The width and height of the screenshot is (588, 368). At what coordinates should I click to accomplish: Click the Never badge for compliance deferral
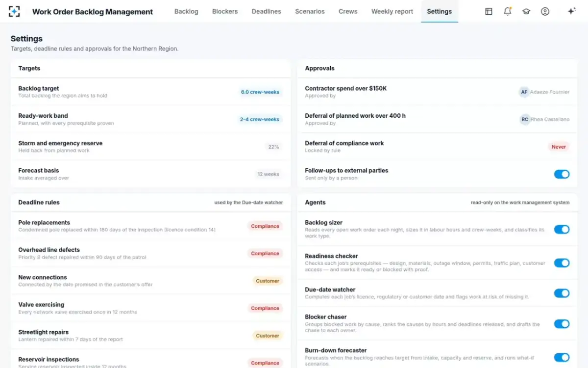tap(559, 147)
